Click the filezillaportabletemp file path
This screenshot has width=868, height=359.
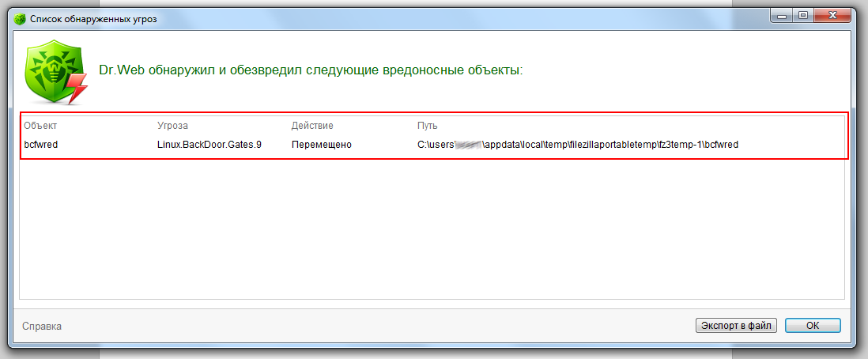tap(578, 145)
